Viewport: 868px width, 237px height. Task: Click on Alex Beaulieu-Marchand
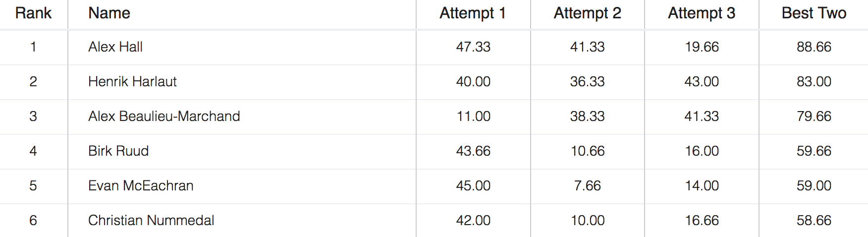[164, 117]
